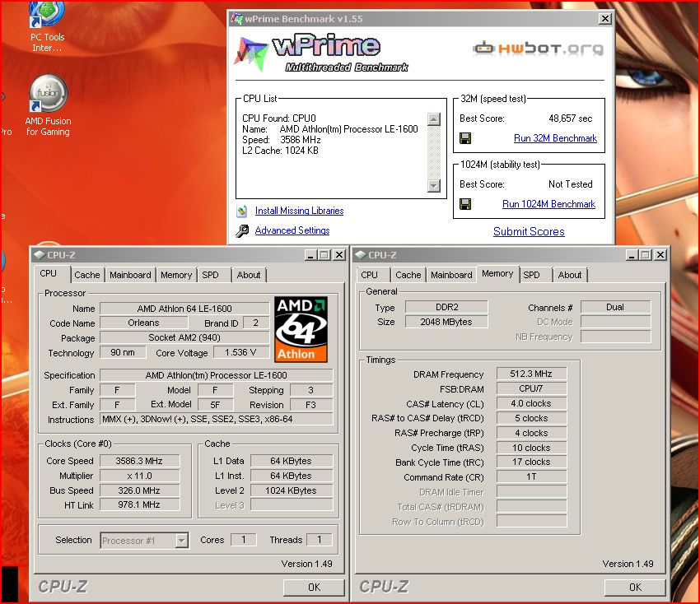Click the CAS# Latency 4.0 clocks field
The width and height of the screenshot is (700, 604).
(x=531, y=403)
